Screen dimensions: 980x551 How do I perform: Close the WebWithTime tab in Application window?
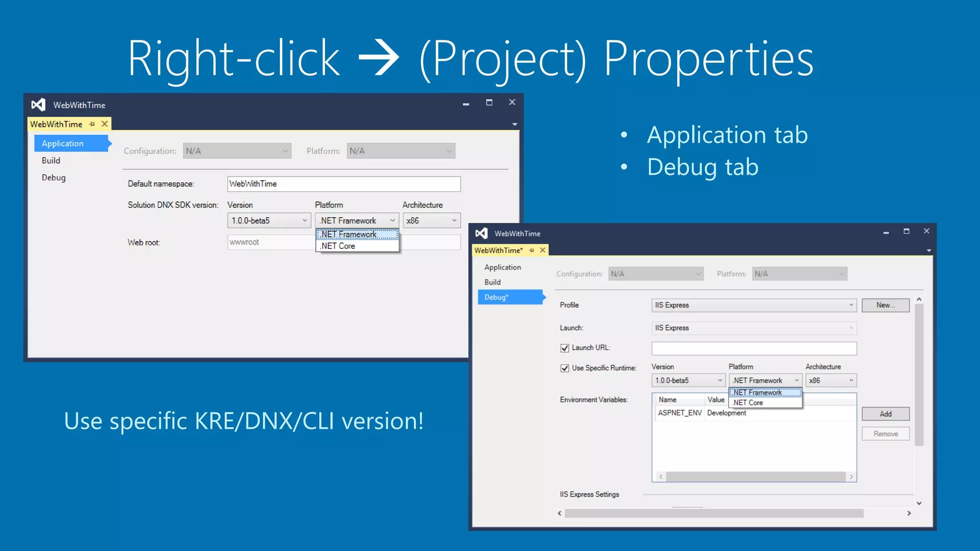pos(104,124)
